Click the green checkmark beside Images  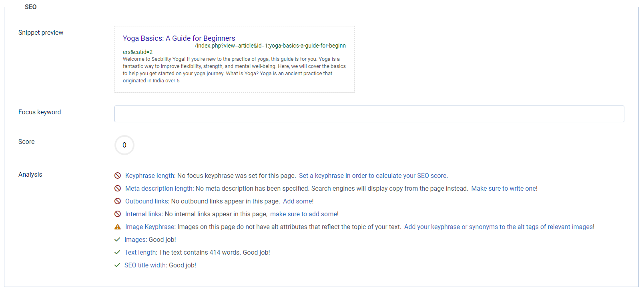pyautogui.click(x=117, y=239)
